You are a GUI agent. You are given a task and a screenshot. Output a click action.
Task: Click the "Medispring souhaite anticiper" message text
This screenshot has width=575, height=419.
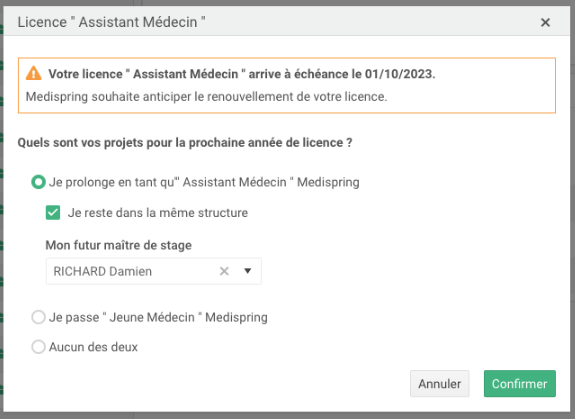tap(206, 97)
